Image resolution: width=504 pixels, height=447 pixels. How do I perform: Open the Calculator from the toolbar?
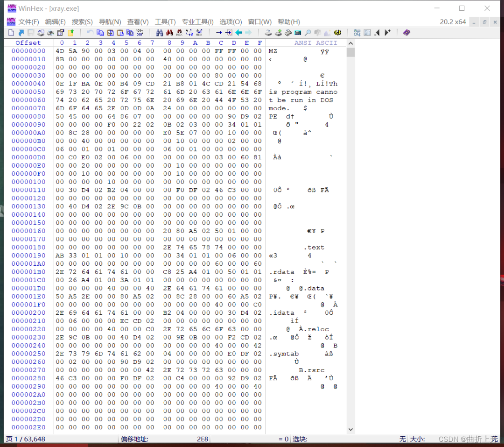coord(298,33)
